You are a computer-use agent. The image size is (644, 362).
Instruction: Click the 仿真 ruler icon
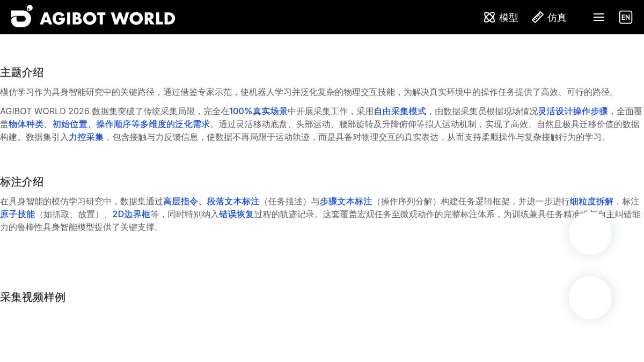(x=538, y=17)
